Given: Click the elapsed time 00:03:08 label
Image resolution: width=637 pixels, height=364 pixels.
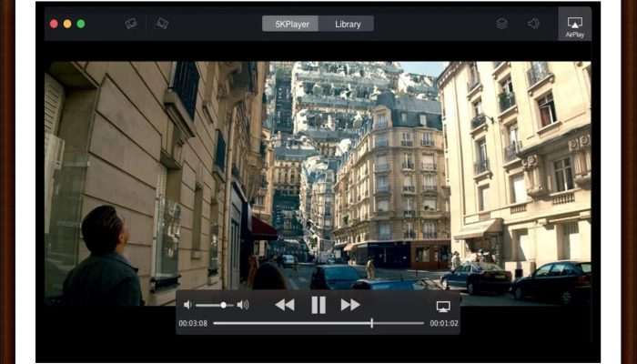Looking at the screenshot, I should click(x=193, y=323).
